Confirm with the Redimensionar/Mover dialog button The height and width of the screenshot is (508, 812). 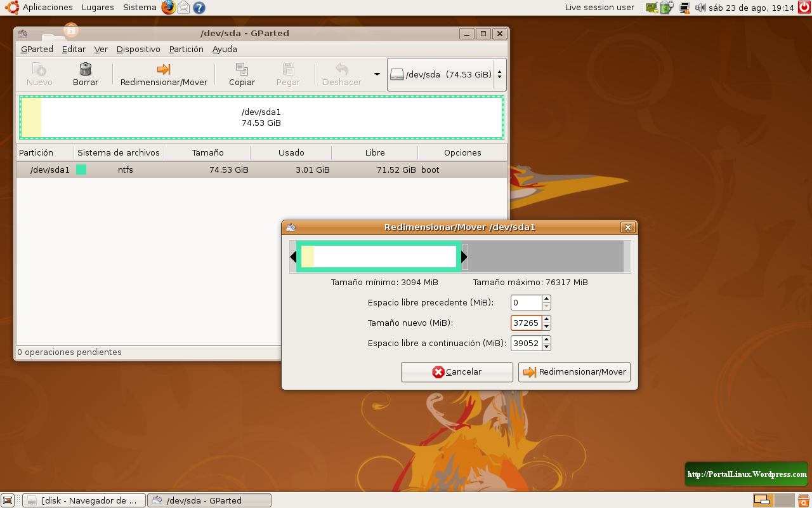pyautogui.click(x=574, y=372)
